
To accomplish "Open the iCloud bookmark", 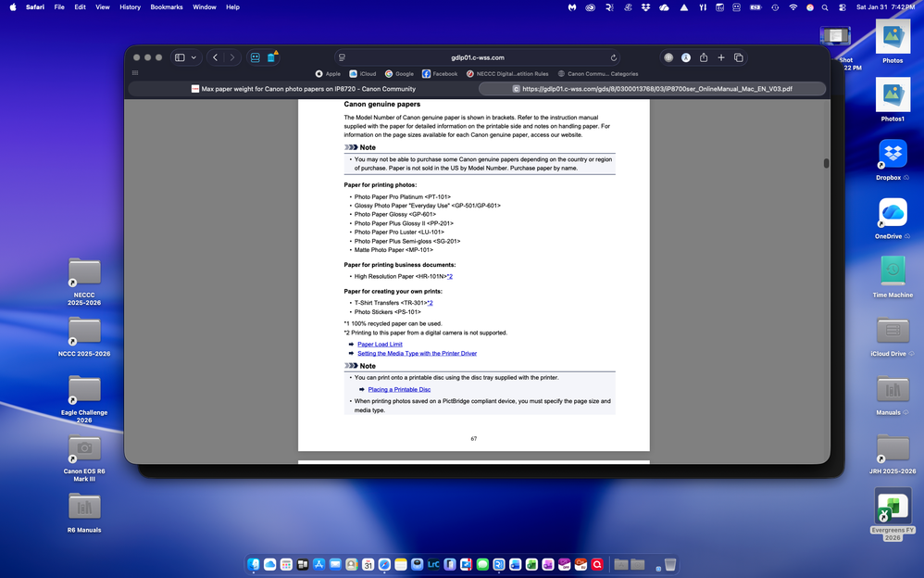I will coord(362,74).
